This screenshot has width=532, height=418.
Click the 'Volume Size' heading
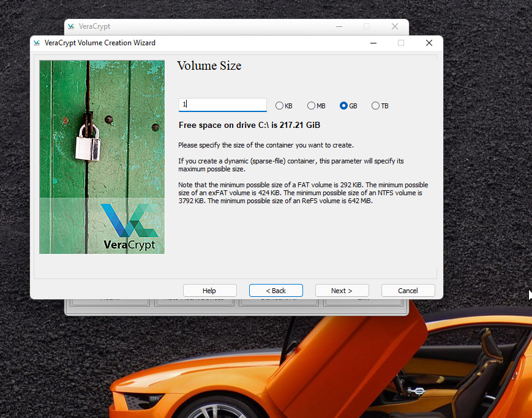point(209,66)
